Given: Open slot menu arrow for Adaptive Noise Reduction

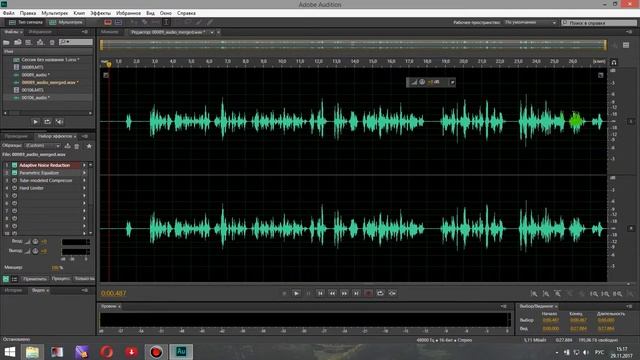Looking at the screenshot, I should 84,165.
